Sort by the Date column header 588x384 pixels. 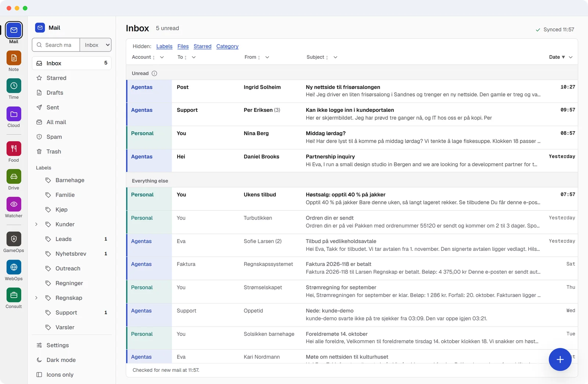click(x=557, y=57)
